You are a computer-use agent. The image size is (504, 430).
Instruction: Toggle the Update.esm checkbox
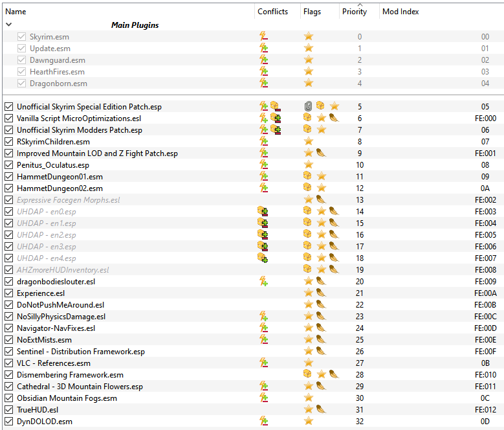(21, 48)
